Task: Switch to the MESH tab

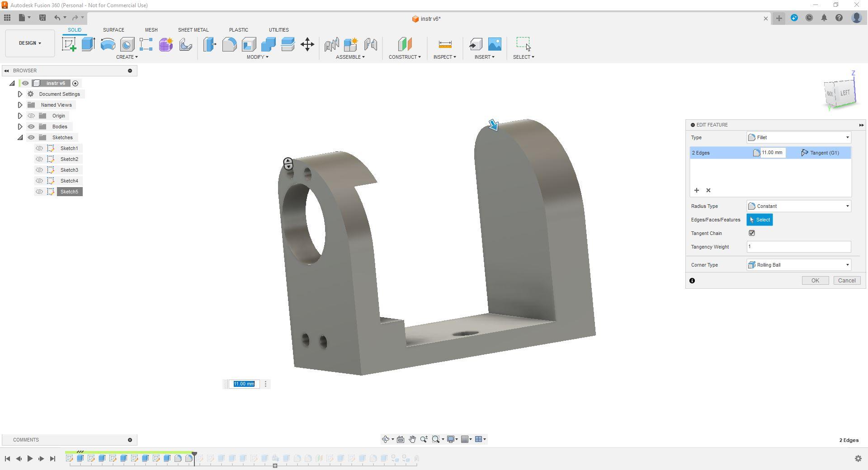Action: click(151, 30)
